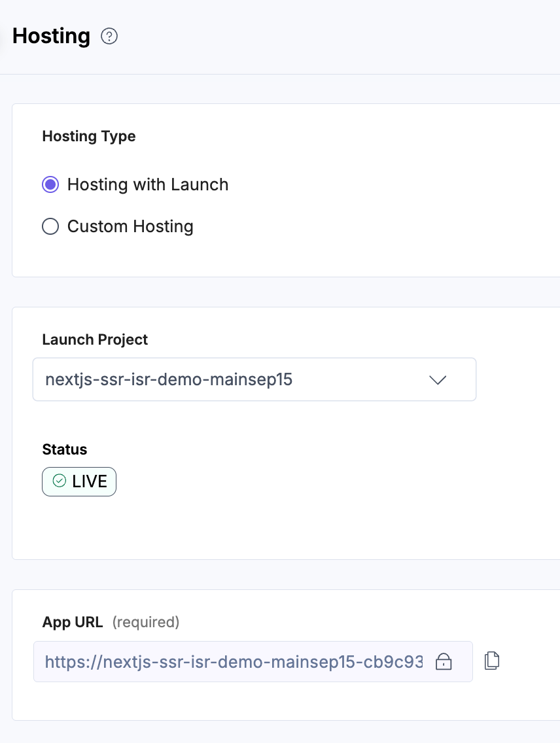
Task: Click the Hosting with Launch label text
Action: click(x=148, y=184)
